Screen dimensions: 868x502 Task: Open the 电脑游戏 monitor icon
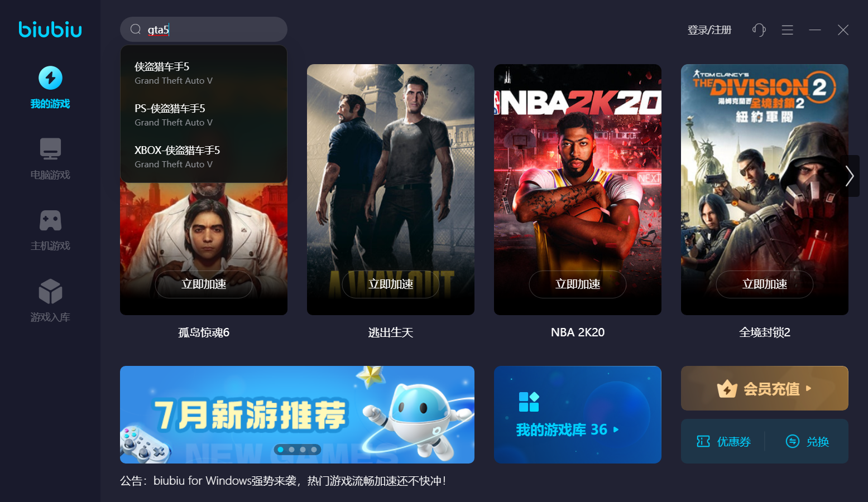click(x=50, y=149)
